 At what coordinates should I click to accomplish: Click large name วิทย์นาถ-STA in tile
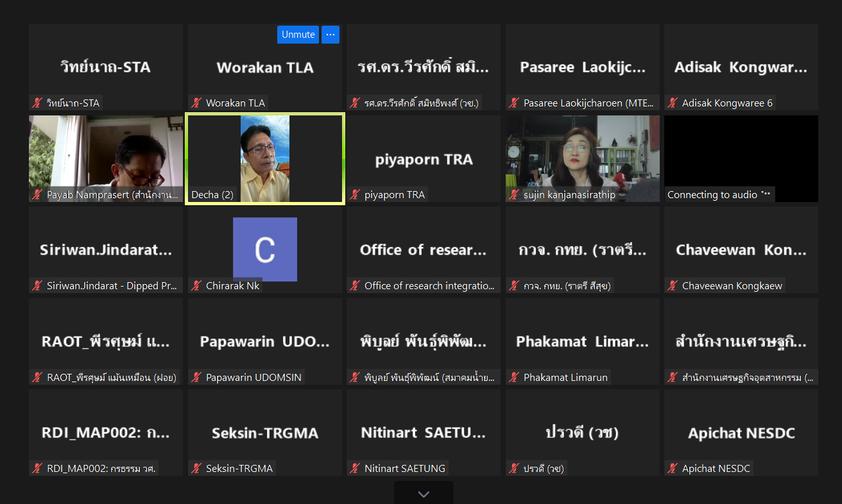106,67
